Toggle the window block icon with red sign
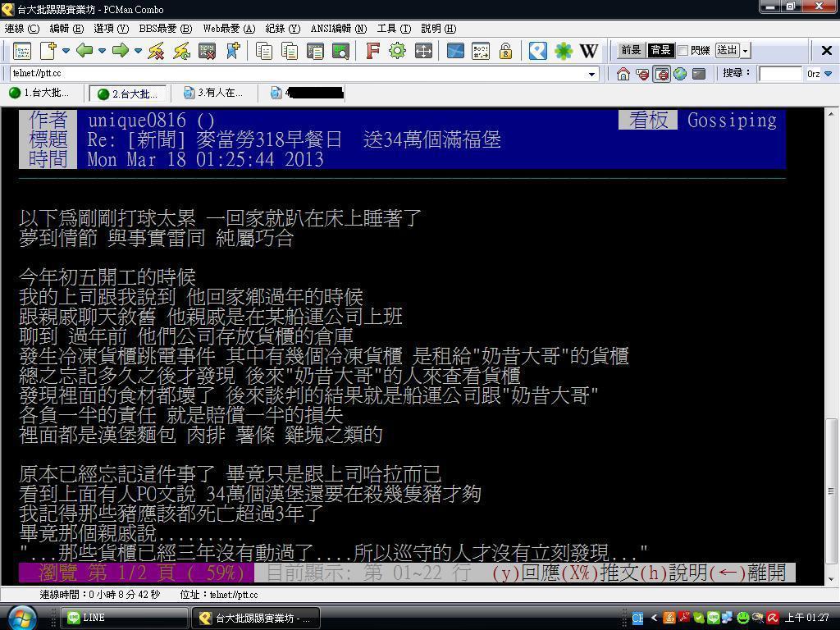Screen dimensions: 840x630 pyautogui.click(x=662, y=74)
